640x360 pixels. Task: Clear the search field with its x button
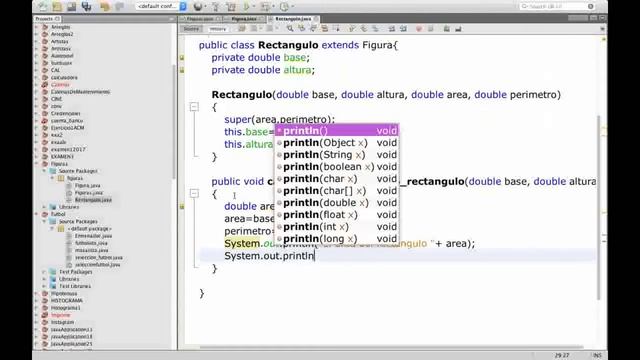(x=591, y=7)
